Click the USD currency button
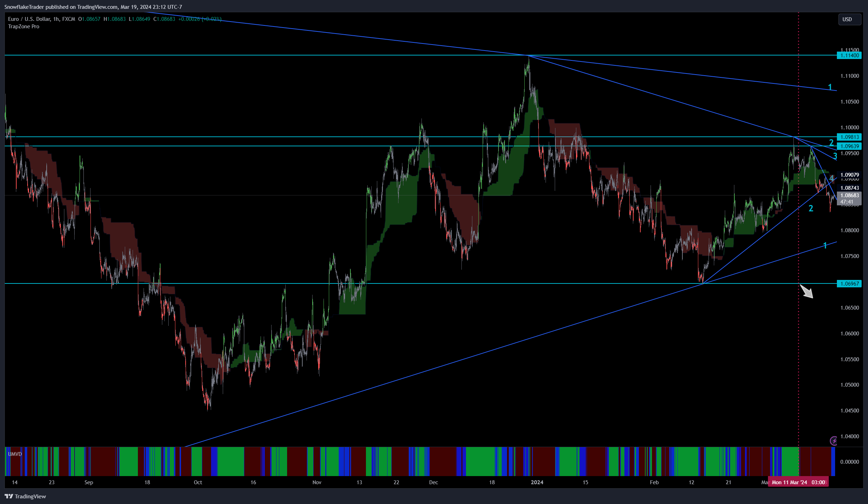Screen dimensions: 868x504 click(849, 19)
